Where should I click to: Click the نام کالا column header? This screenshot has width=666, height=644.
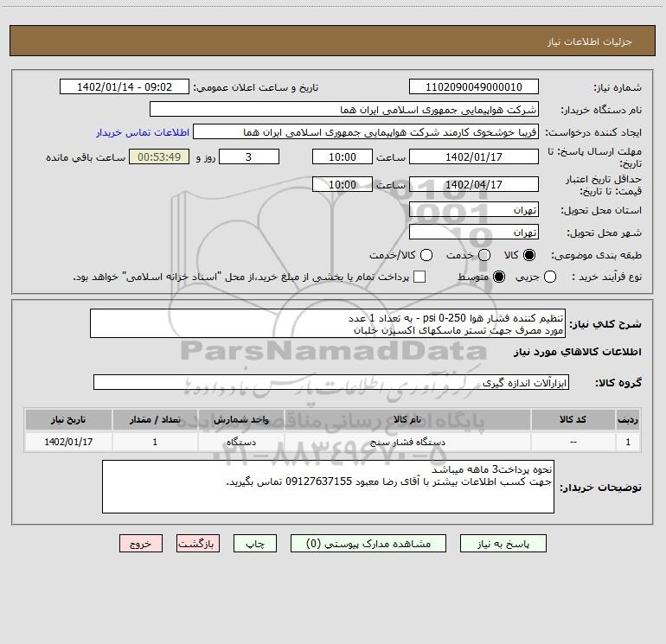point(407,420)
